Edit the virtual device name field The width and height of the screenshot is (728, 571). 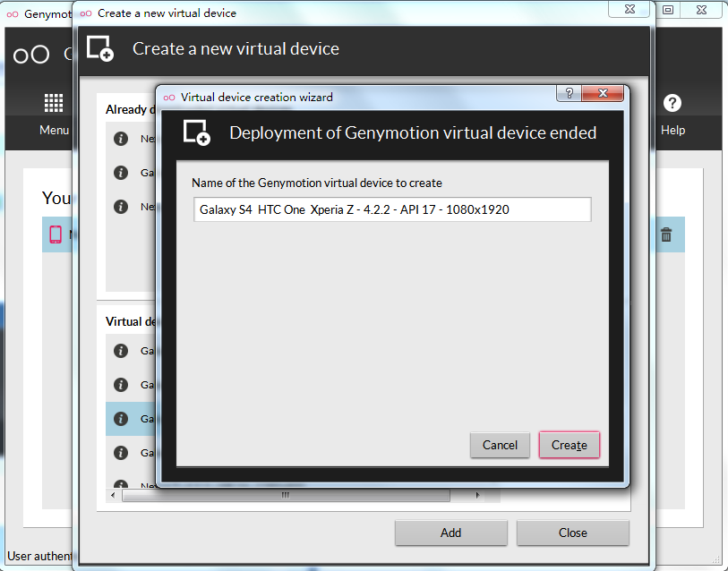pyautogui.click(x=392, y=209)
